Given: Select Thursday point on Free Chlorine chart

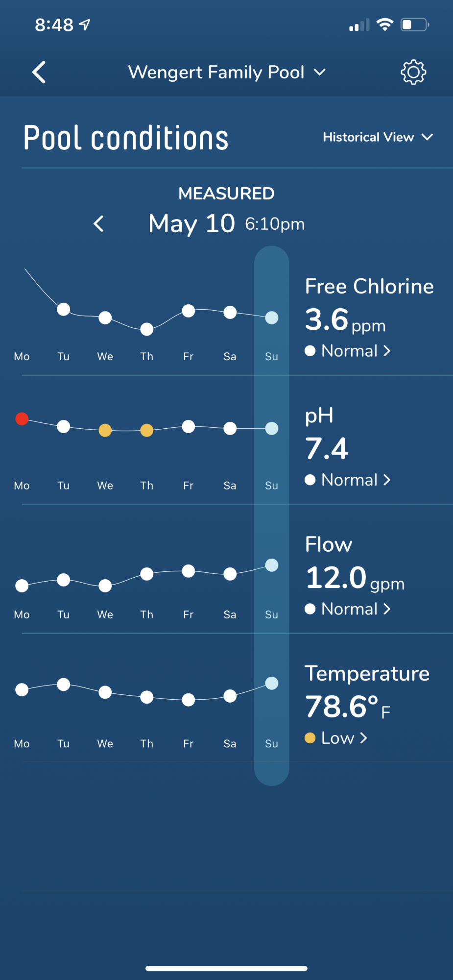Looking at the screenshot, I should pyautogui.click(x=147, y=329).
